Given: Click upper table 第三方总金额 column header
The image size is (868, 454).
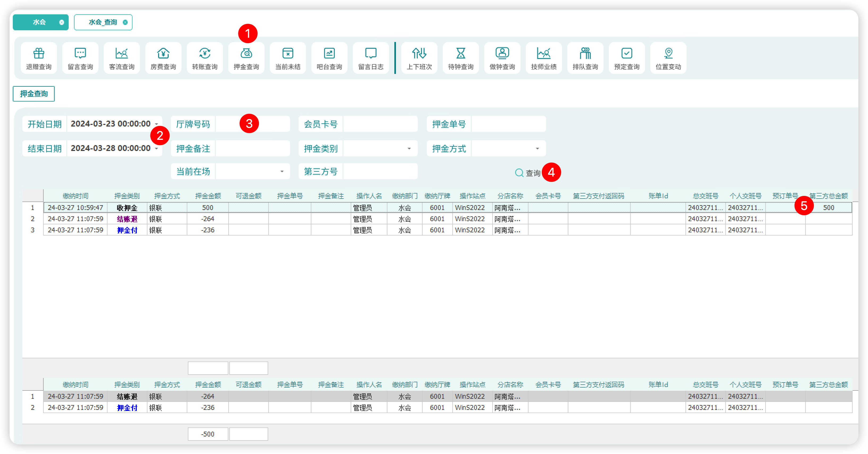Looking at the screenshot, I should (829, 196).
